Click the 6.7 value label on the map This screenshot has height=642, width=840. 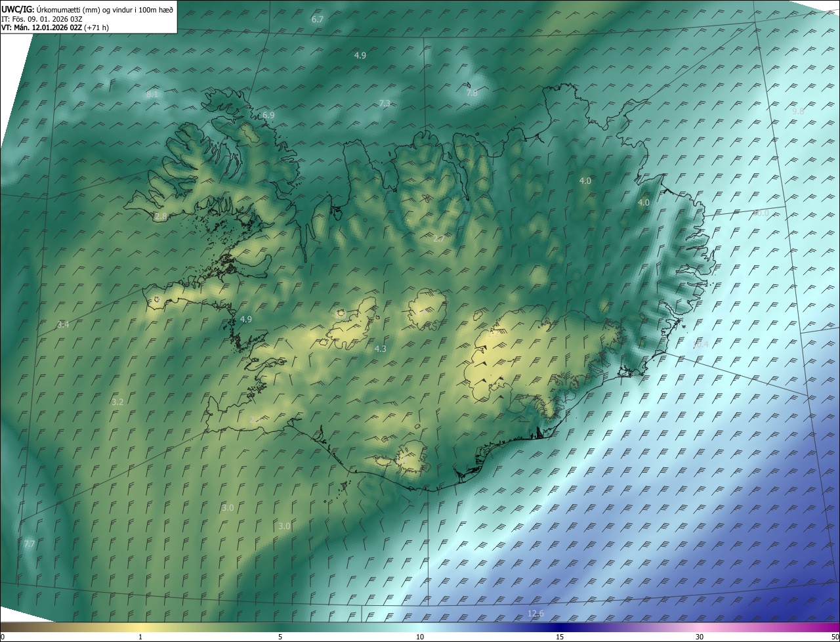318,20
